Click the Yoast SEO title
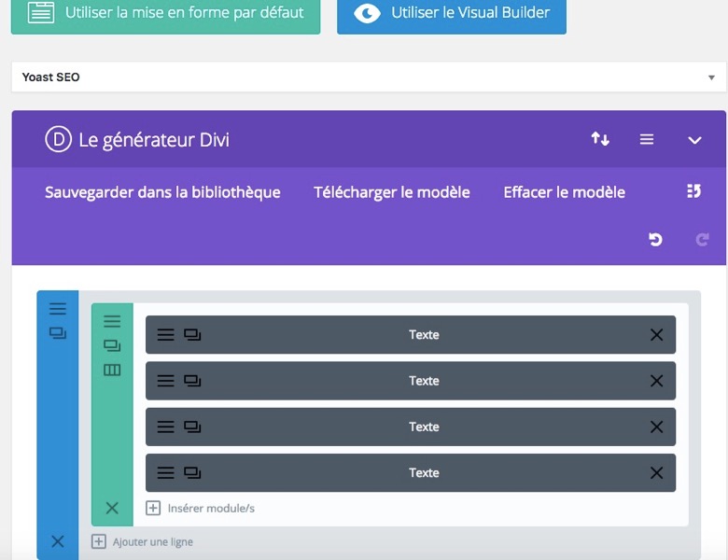 tap(51, 77)
